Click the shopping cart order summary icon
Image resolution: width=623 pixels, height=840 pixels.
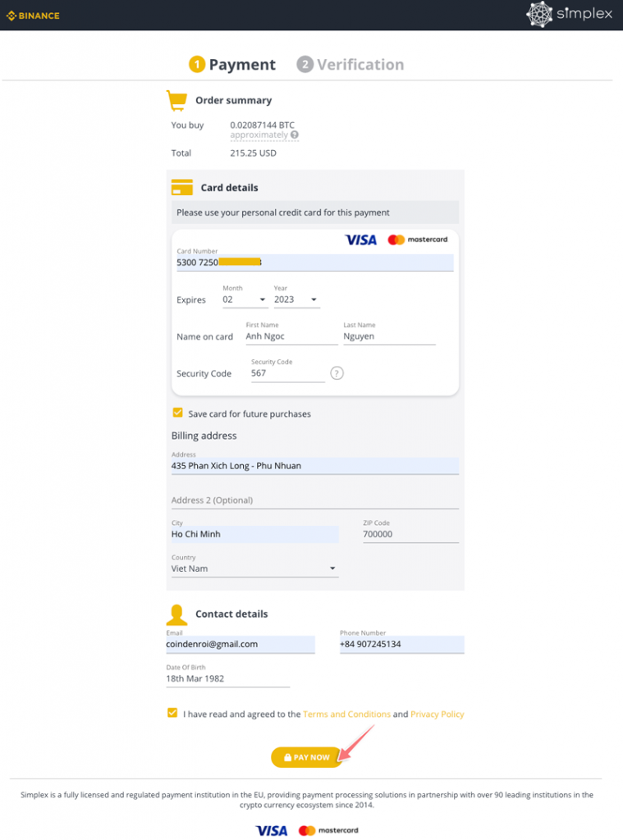(x=176, y=100)
